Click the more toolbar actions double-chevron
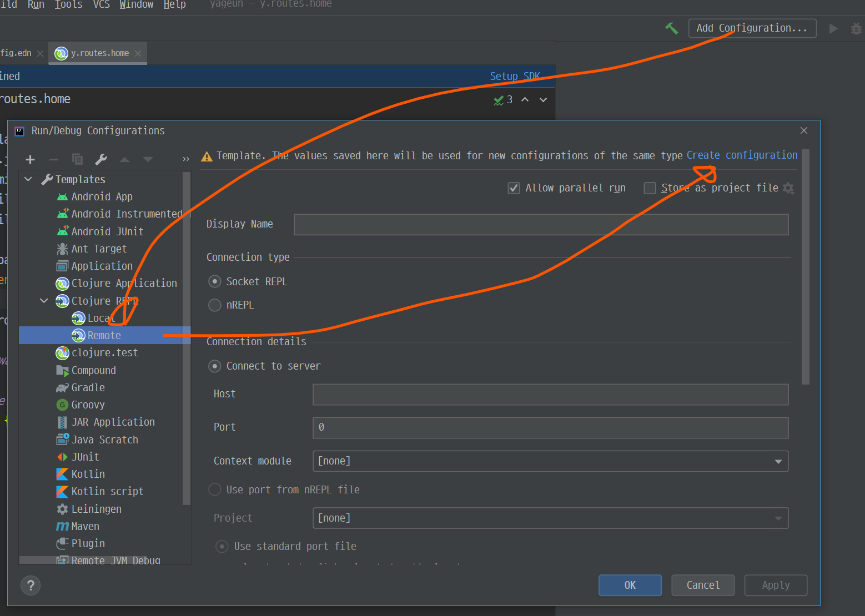 pyautogui.click(x=186, y=160)
